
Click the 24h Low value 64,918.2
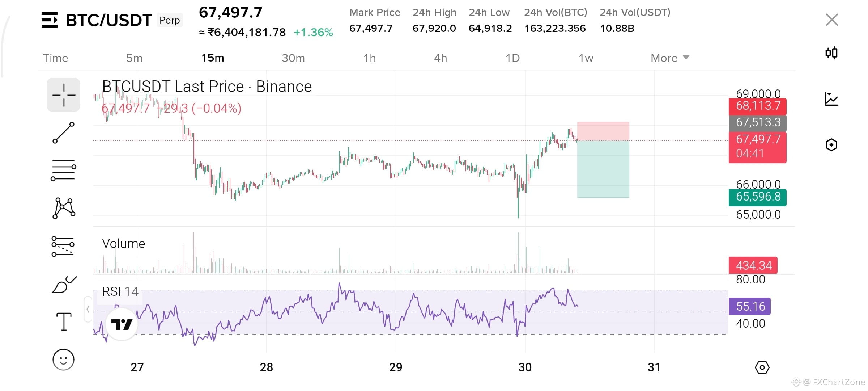[490, 28]
